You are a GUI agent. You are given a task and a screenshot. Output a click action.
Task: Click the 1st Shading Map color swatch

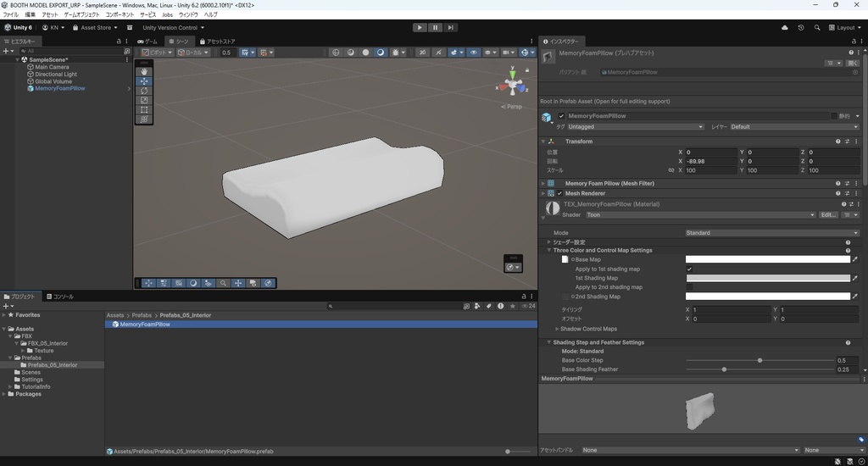767,279
